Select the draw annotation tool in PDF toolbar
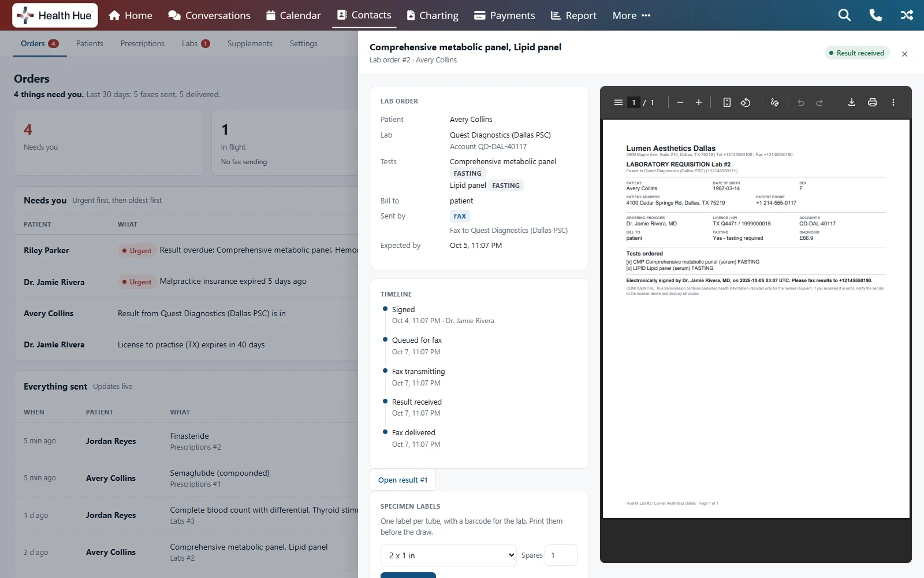Viewport: 924px width, 578px height. pyautogui.click(x=774, y=102)
